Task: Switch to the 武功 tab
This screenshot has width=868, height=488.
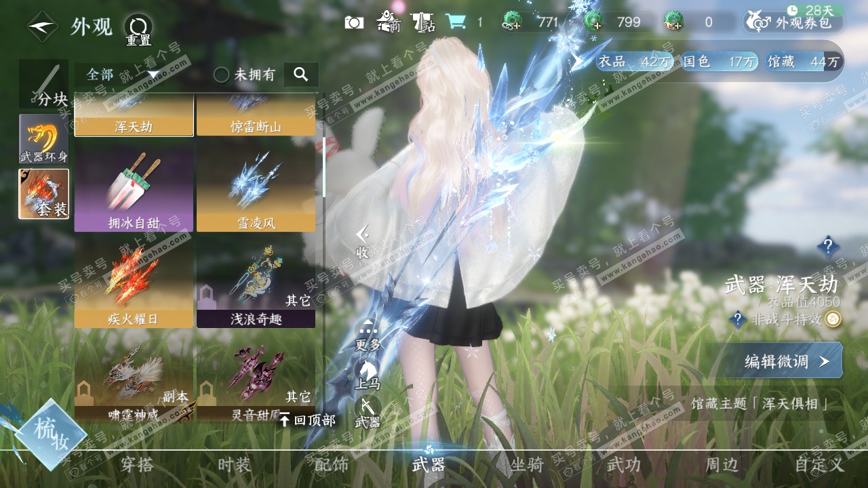Action: pos(624,464)
